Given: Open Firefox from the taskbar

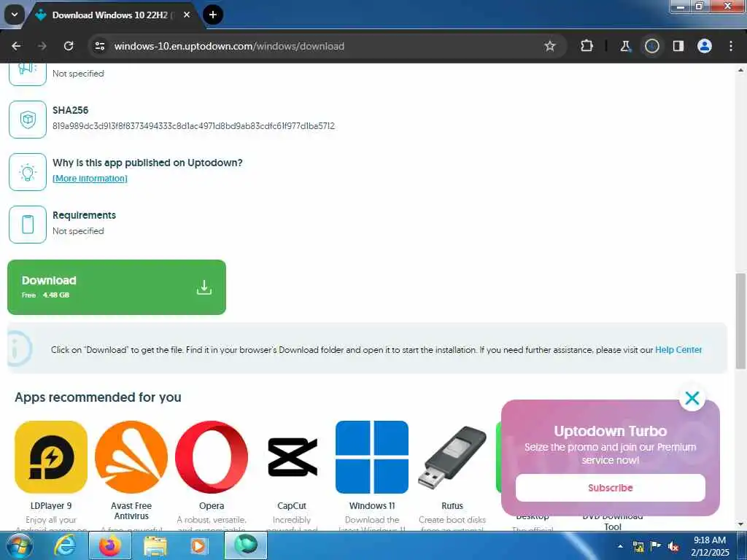Looking at the screenshot, I should coord(110,545).
